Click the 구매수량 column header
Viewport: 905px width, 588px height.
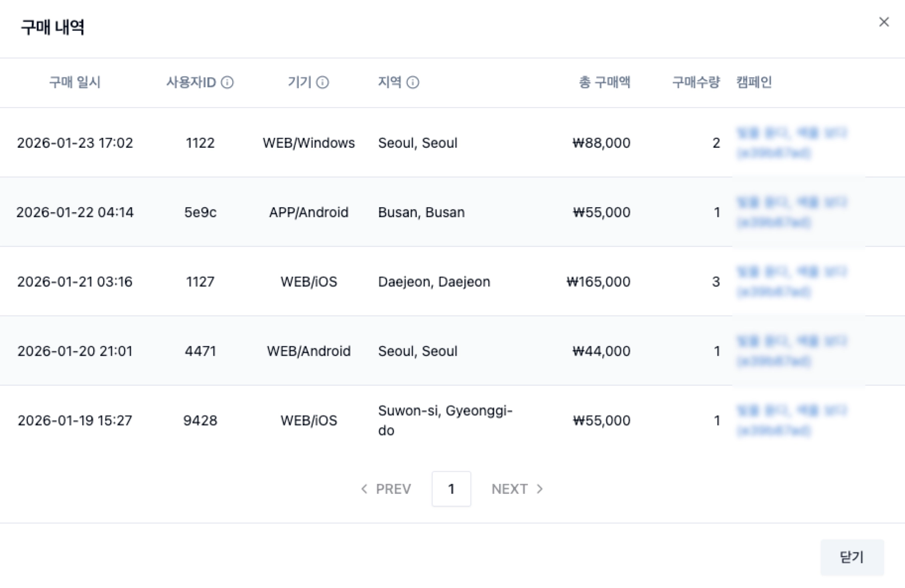(x=696, y=82)
